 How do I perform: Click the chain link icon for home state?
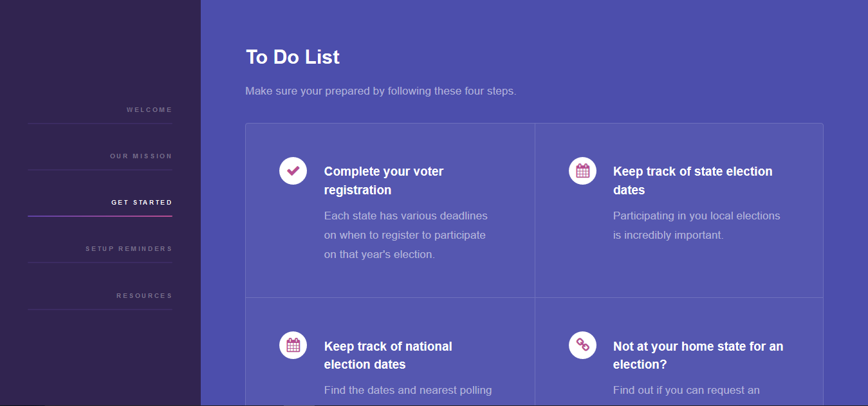coord(582,346)
